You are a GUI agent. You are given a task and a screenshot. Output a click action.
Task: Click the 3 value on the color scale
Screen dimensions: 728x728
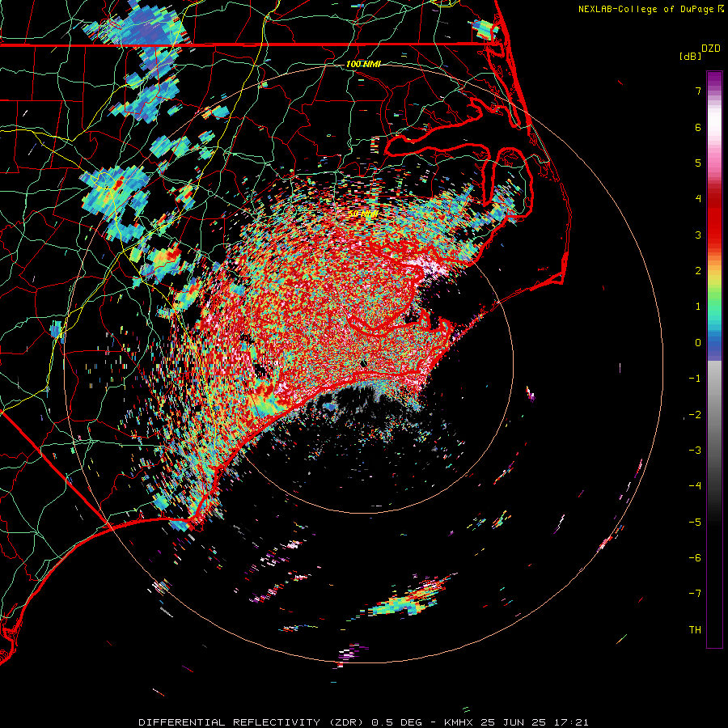(x=698, y=235)
